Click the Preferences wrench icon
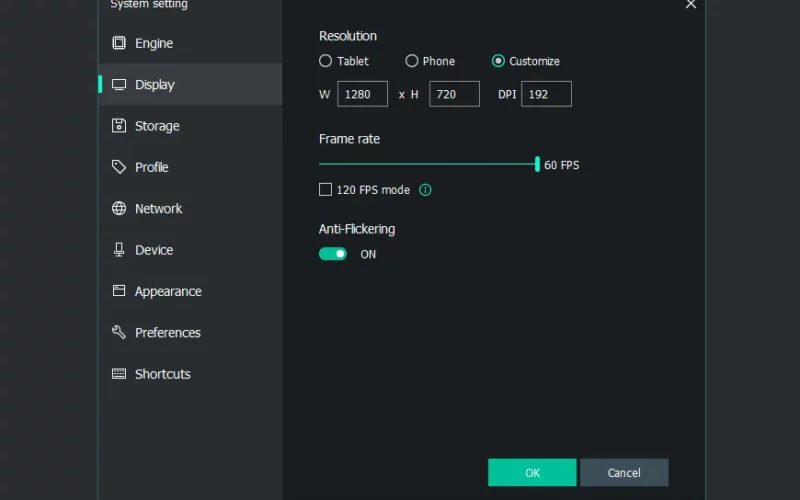The image size is (800, 500). [119, 332]
